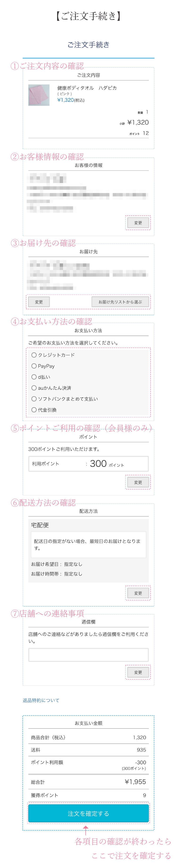Open the 返品特約について link
Image resolution: width=177 pixels, height=868 pixels.
(41, 700)
